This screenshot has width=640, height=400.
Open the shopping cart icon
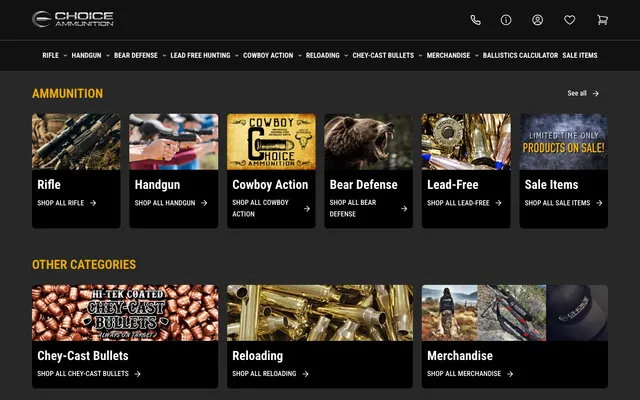pos(602,20)
